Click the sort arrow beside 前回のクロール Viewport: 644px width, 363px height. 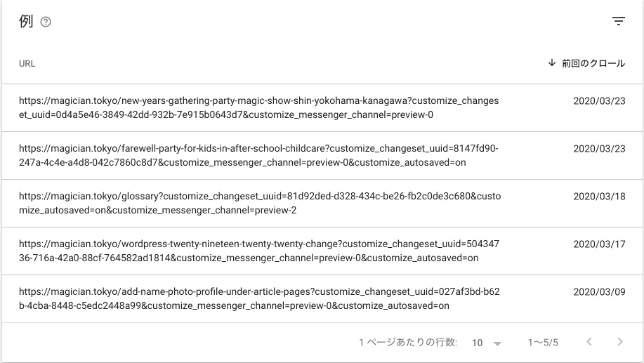pos(552,63)
